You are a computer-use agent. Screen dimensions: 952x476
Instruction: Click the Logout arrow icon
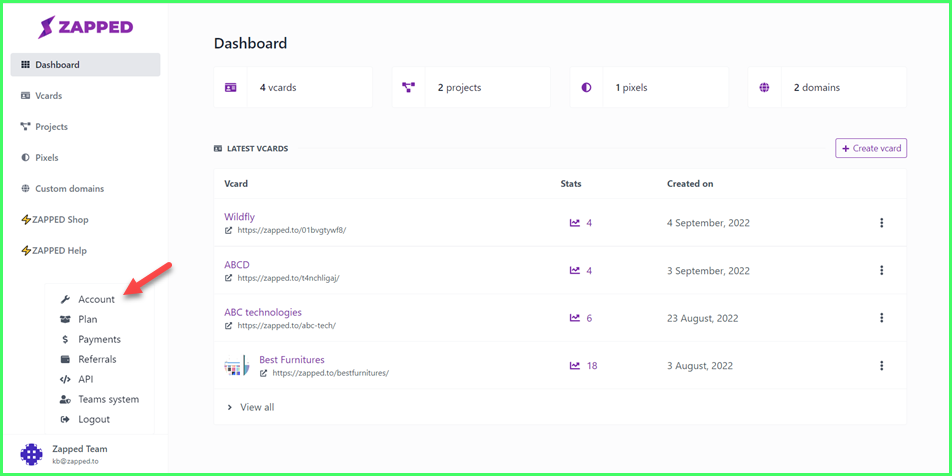[66, 420]
